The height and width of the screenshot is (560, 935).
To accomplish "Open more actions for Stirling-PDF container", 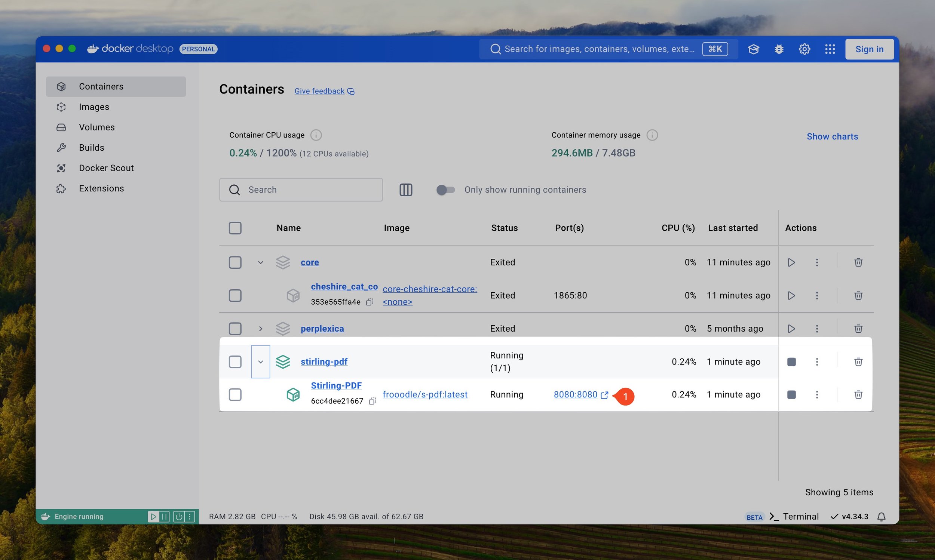I will pos(817,395).
